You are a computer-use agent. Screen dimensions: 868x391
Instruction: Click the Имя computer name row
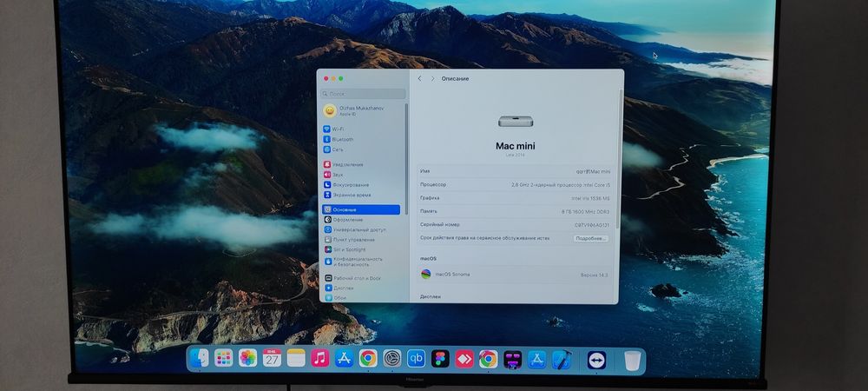[515, 172]
